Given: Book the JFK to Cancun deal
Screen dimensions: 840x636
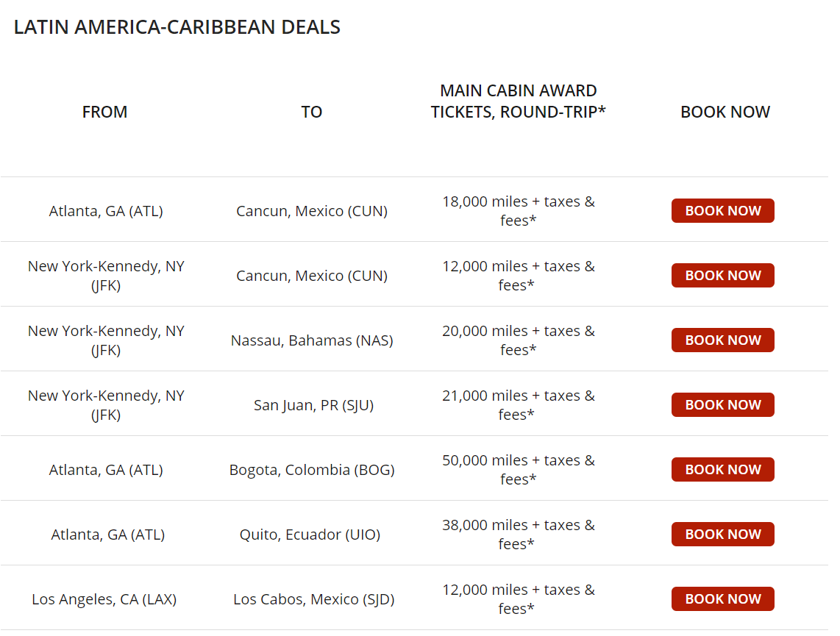Looking at the screenshot, I should [x=722, y=276].
